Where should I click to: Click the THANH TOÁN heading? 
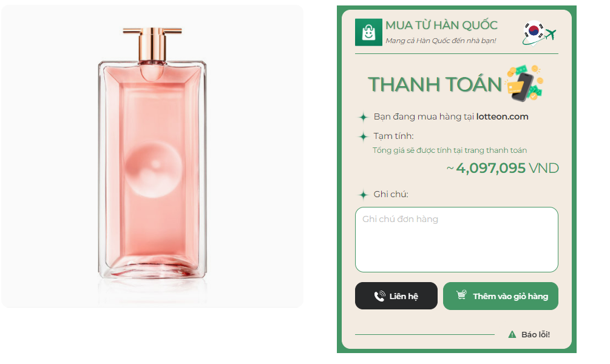pyautogui.click(x=434, y=84)
